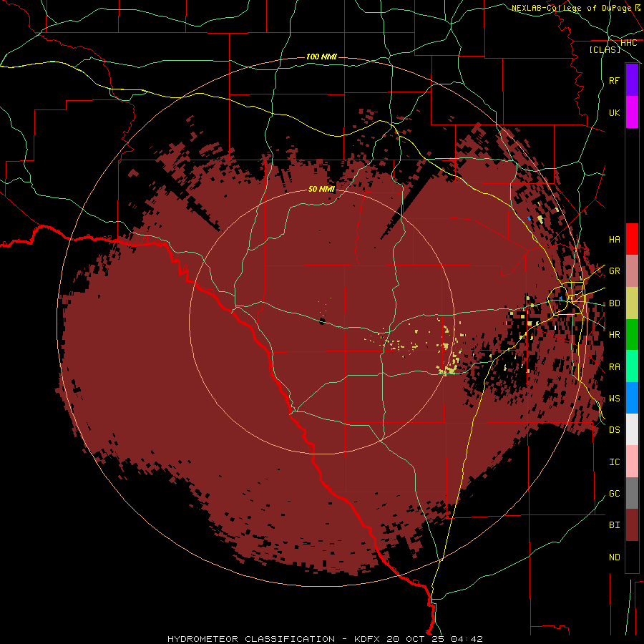Click the 'GC' legend label
The image size is (644, 644).
pos(614,494)
